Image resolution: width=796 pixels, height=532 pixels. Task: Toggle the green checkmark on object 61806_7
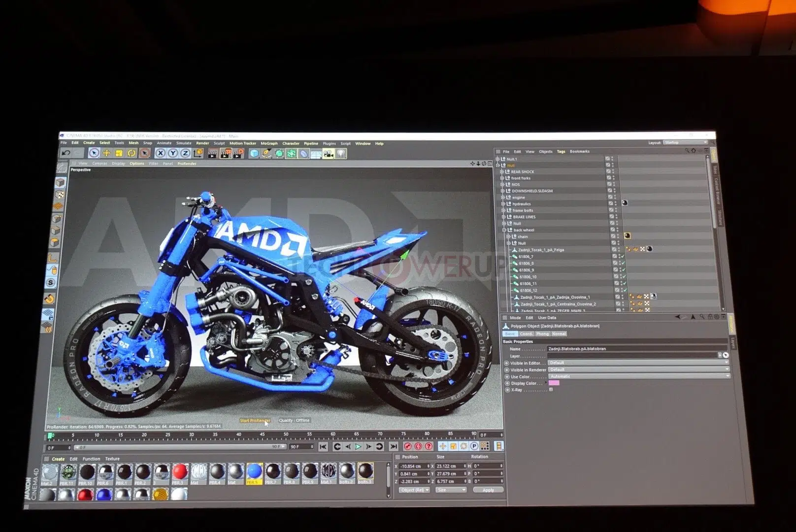(x=623, y=256)
